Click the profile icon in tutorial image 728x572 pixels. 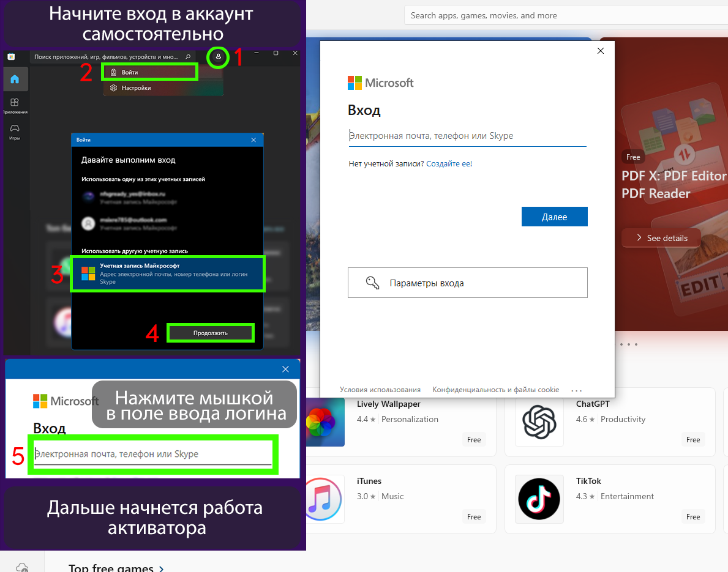(218, 57)
